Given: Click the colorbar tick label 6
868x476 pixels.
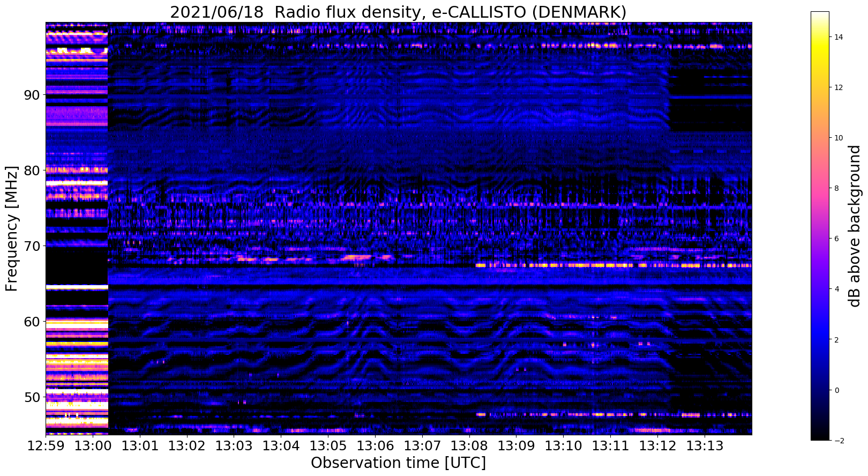Looking at the screenshot, I should (x=836, y=239).
